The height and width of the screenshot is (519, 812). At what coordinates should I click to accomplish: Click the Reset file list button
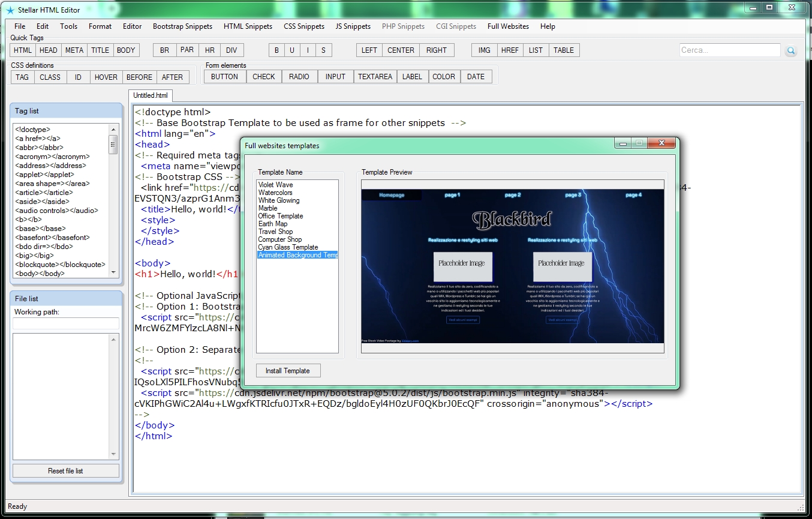66,471
